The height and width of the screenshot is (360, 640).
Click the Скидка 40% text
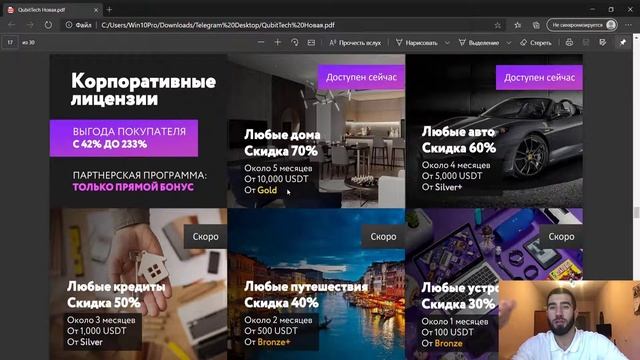281,302
